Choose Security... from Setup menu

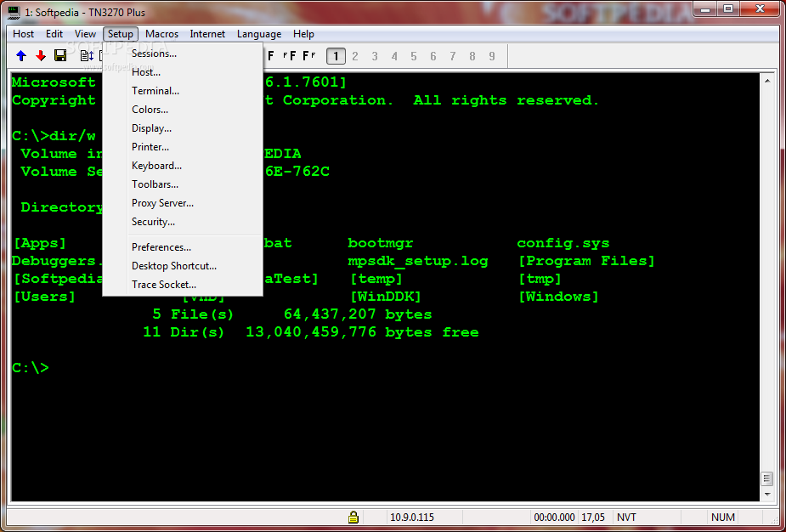183,222
